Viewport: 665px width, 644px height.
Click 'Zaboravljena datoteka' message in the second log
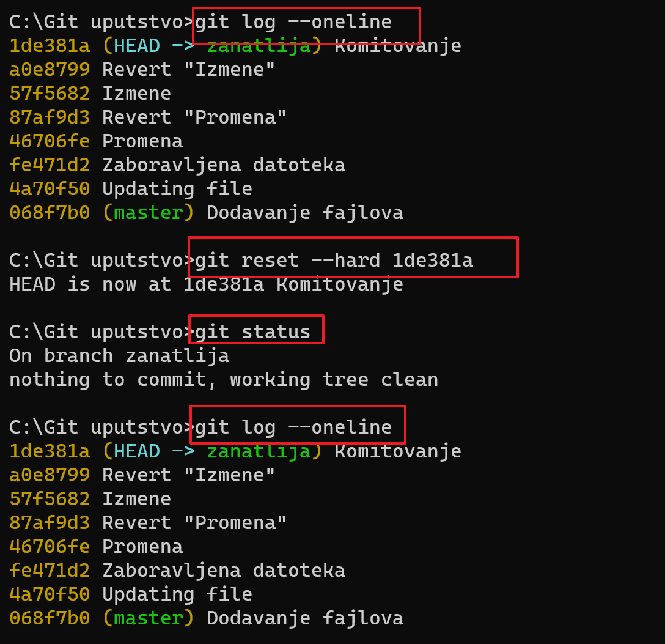pyautogui.click(x=224, y=571)
